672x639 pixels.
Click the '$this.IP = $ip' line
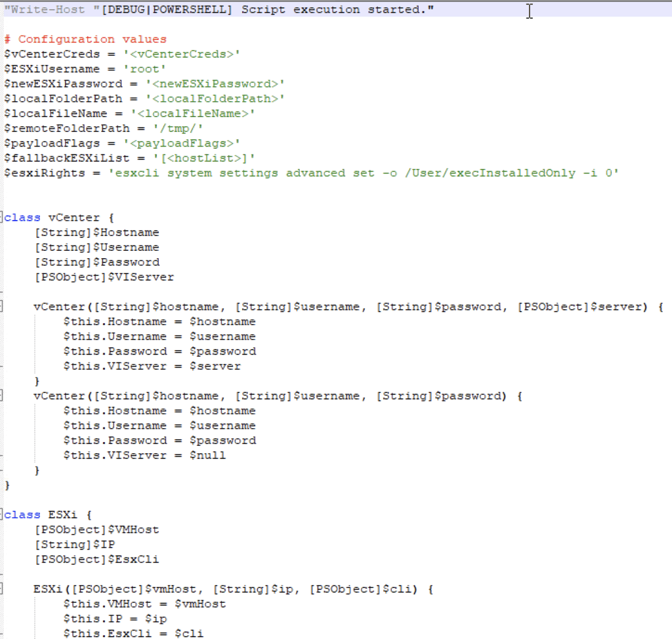(x=115, y=619)
